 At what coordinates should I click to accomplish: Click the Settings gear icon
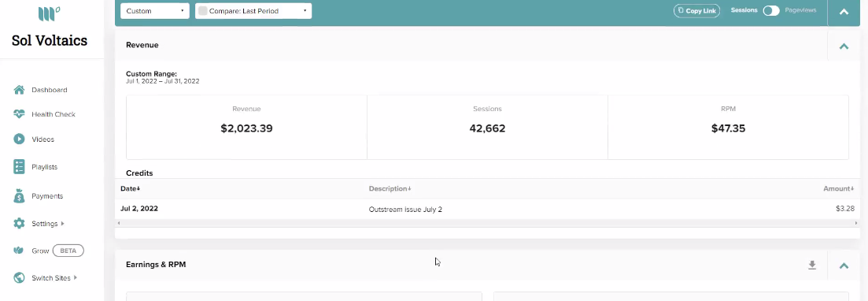pos(20,224)
